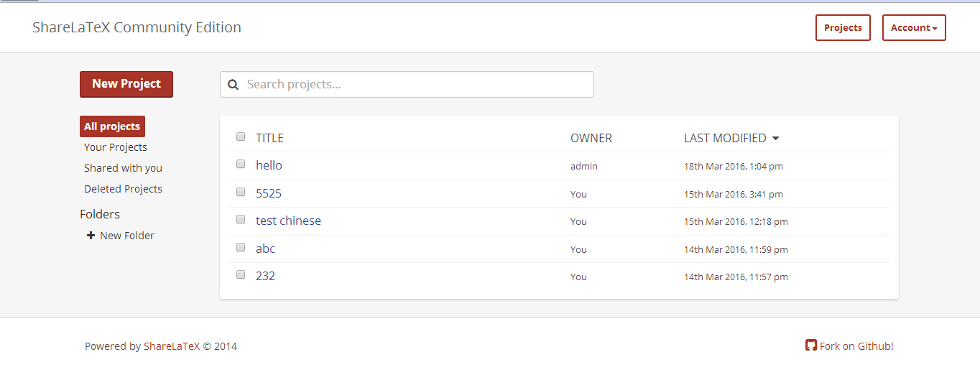Open the project named abc

265,249
